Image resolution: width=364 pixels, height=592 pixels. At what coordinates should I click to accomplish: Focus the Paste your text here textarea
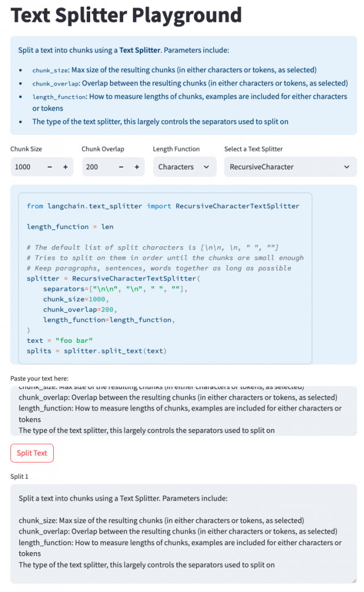(x=183, y=410)
